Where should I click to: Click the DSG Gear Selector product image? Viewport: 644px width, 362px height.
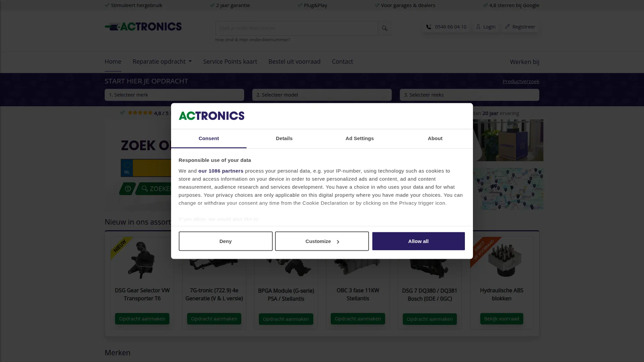142,260
